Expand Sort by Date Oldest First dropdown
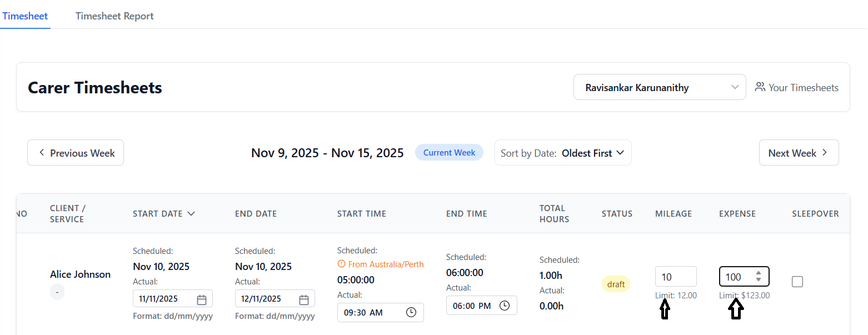 click(563, 153)
